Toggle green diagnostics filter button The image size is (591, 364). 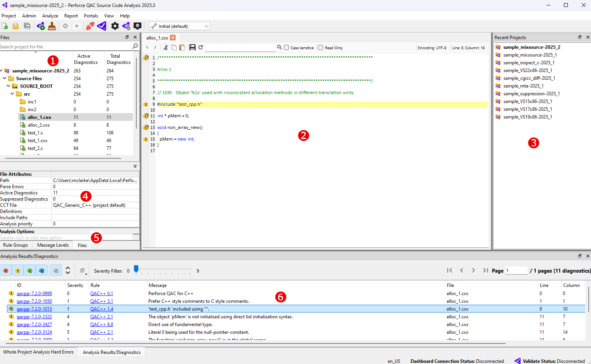tap(30, 271)
